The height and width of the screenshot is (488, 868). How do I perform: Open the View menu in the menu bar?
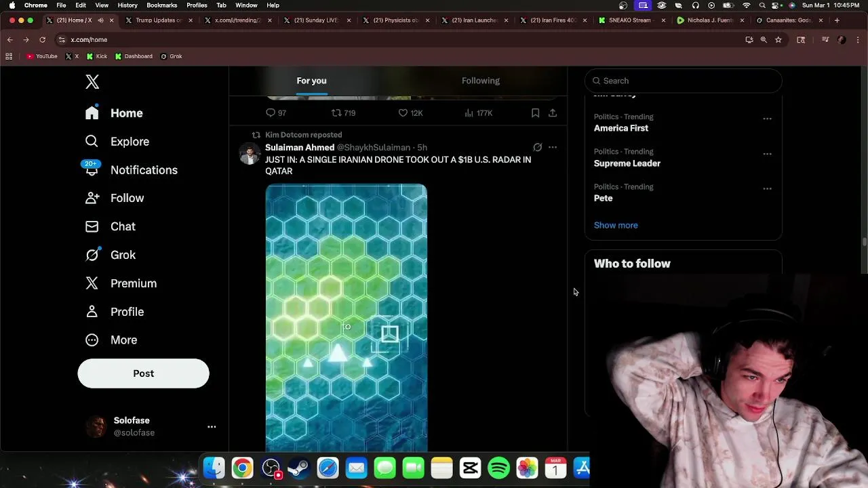[x=102, y=5]
